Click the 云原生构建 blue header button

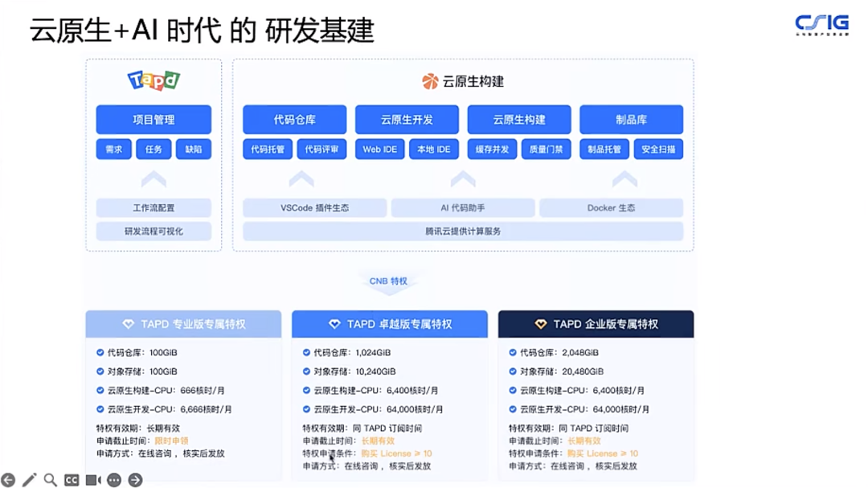click(519, 120)
